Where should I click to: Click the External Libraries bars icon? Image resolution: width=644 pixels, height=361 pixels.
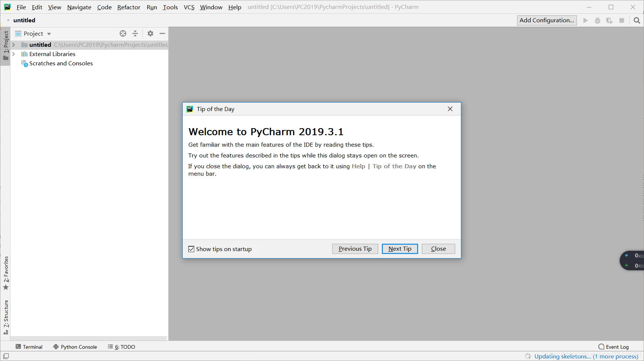(x=25, y=54)
